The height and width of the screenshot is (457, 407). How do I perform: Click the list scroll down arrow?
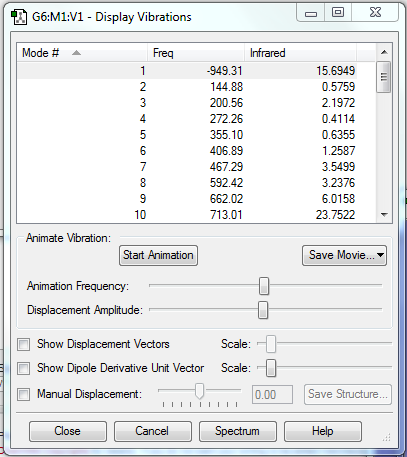point(384,215)
